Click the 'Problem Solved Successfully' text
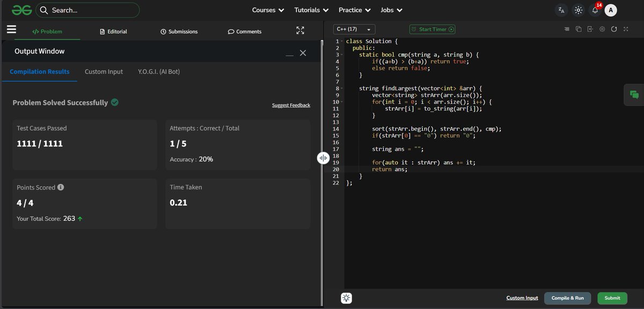 [60, 102]
